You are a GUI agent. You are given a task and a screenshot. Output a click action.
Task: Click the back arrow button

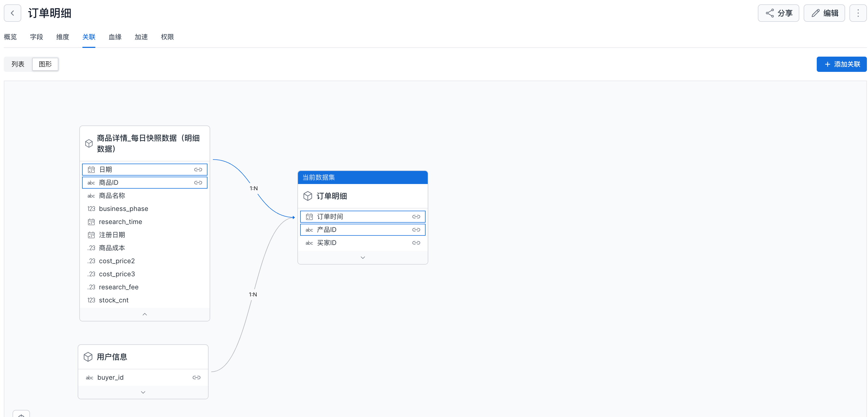tap(13, 13)
